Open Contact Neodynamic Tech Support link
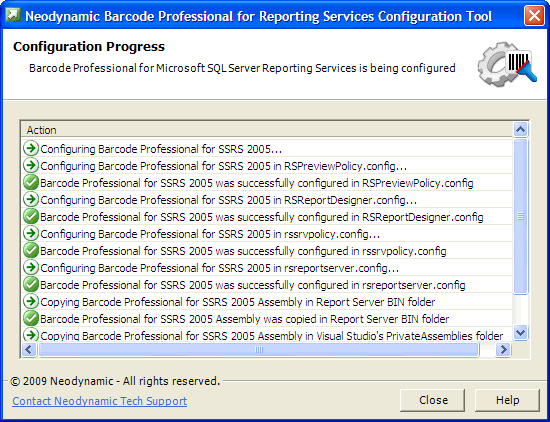The image size is (550, 422). pyautogui.click(x=100, y=401)
